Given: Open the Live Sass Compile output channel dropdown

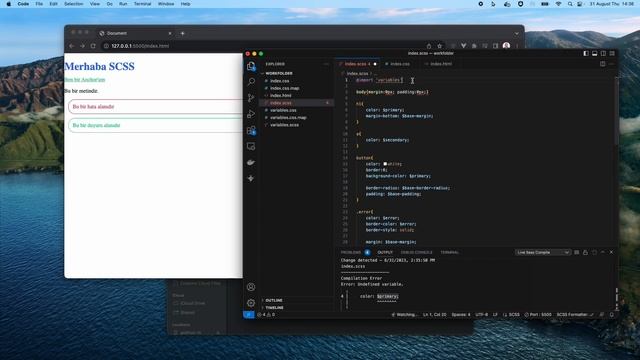Looking at the screenshot, I should pos(542,253).
